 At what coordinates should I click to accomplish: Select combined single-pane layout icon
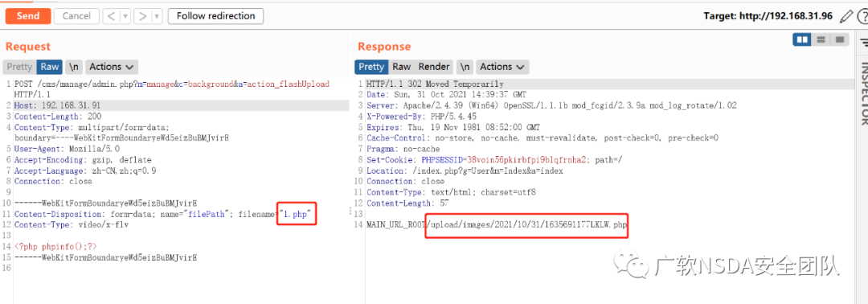pyautogui.click(x=839, y=40)
